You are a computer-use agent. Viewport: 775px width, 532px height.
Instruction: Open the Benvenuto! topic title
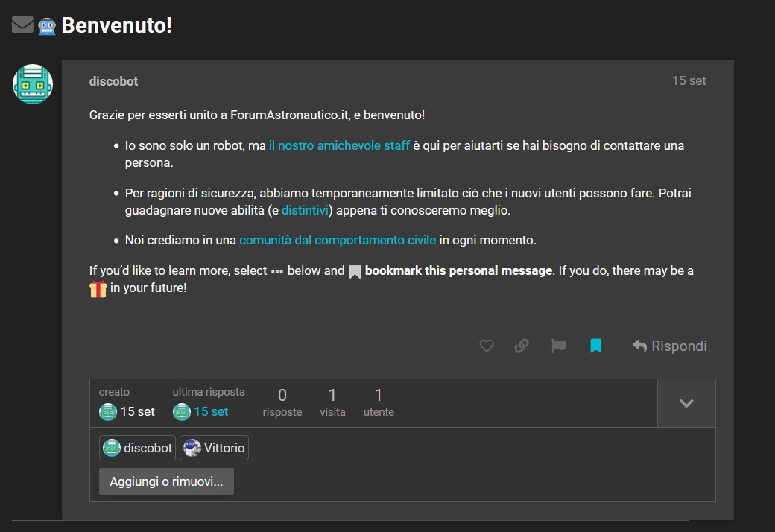(117, 25)
